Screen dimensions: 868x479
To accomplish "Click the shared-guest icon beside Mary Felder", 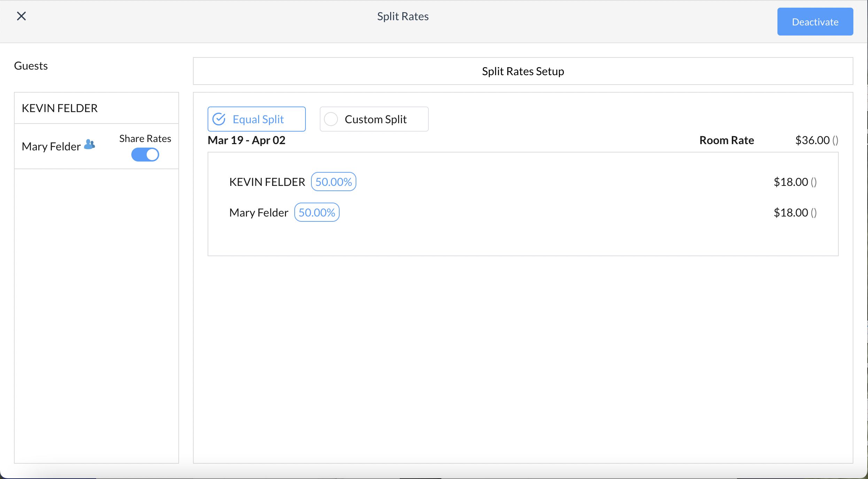I will pyautogui.click(x=90, y=144).
